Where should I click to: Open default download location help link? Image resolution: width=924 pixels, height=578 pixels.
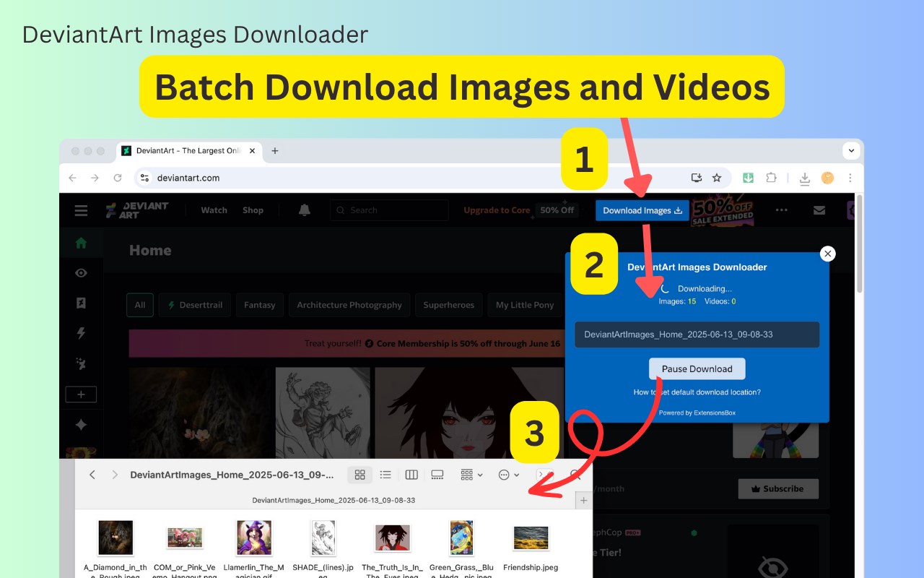coord(697,392)
